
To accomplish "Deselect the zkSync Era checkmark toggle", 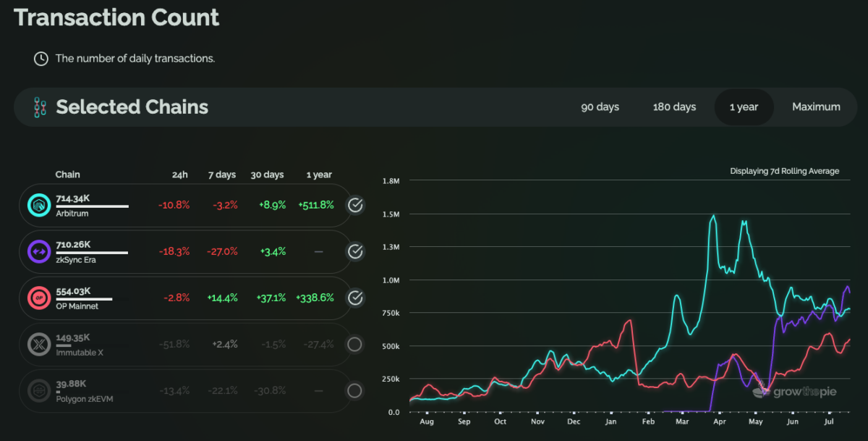I will (x=354, y=251).
